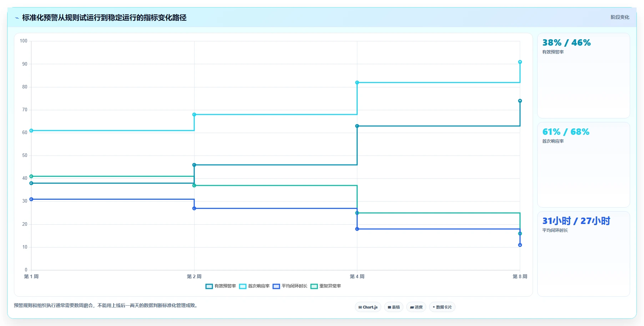Click the Chart.js tag chip
The image size is (644, 326).
(x=368, y=307)
